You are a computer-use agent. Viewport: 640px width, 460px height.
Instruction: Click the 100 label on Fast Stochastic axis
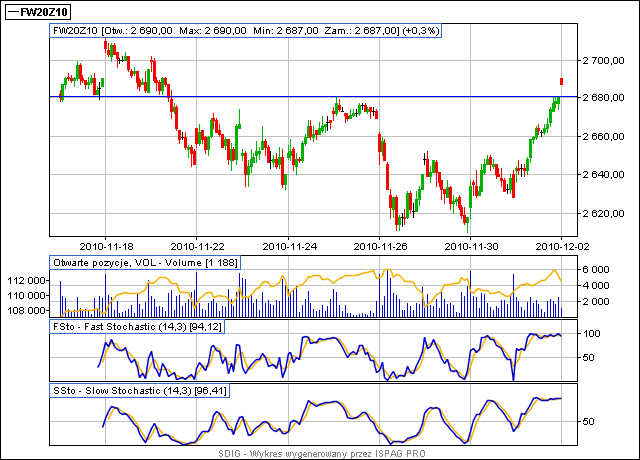pyautogui.click(x=591, y=333)
